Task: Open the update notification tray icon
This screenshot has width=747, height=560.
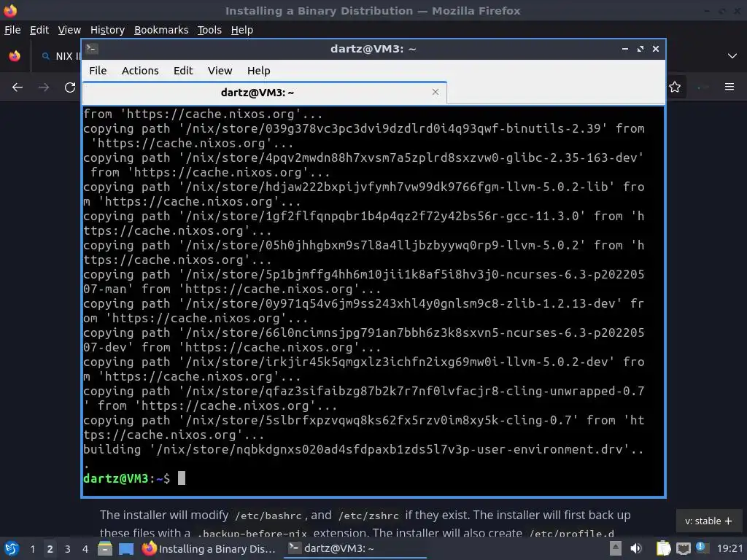Action: click(x=701, y=547)
